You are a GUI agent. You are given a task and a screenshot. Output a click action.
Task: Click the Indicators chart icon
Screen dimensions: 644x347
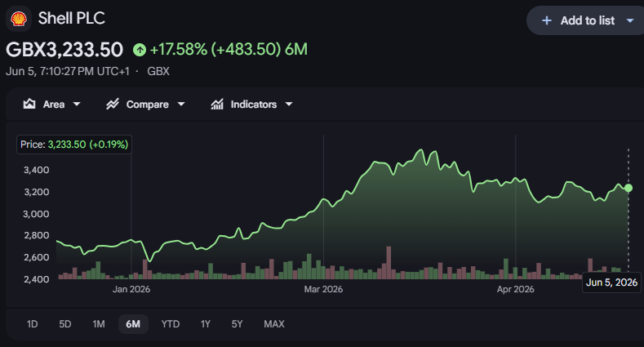click(x=217, y=104)
